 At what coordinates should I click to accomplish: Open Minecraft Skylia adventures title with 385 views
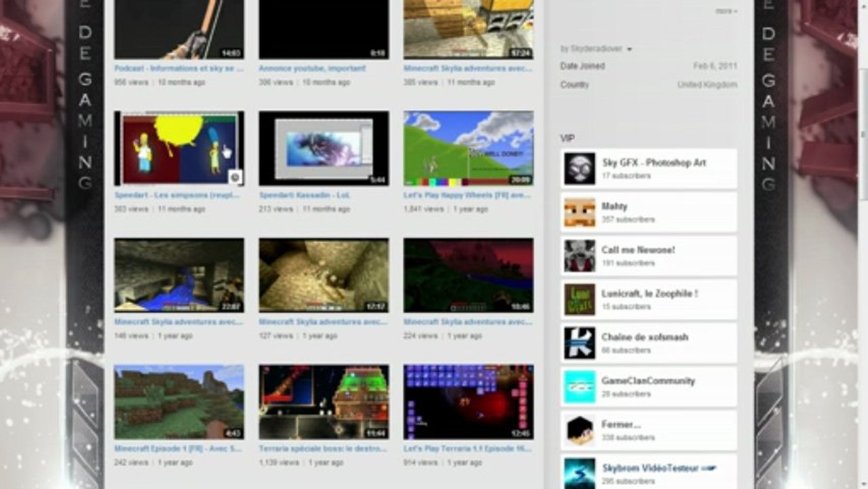[x=468, y=69]
